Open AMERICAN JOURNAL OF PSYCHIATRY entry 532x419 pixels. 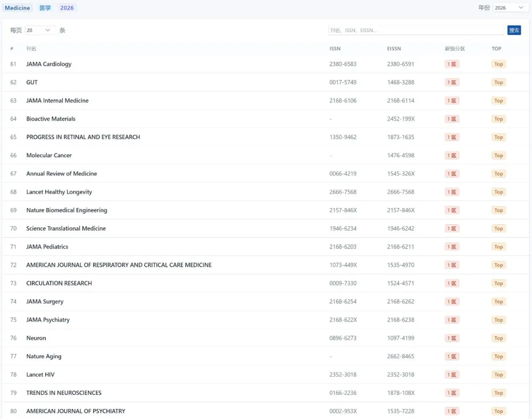pos(75,411)
